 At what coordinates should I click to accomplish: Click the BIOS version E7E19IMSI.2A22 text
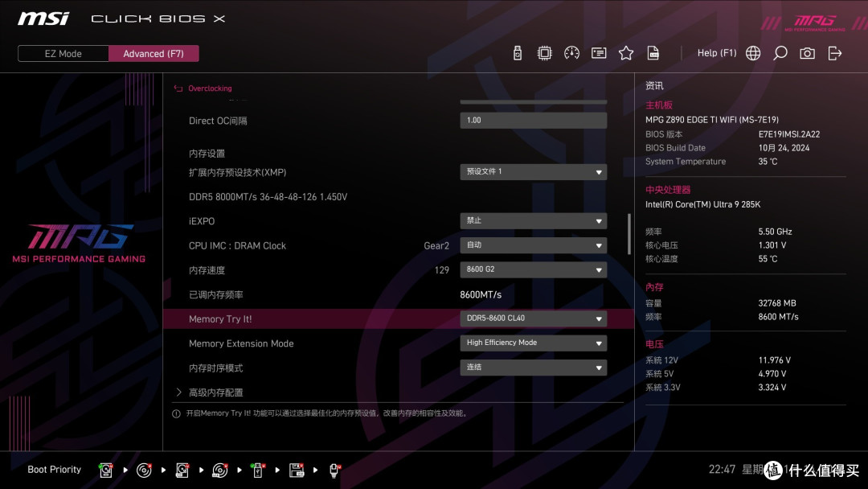(789, 134)
